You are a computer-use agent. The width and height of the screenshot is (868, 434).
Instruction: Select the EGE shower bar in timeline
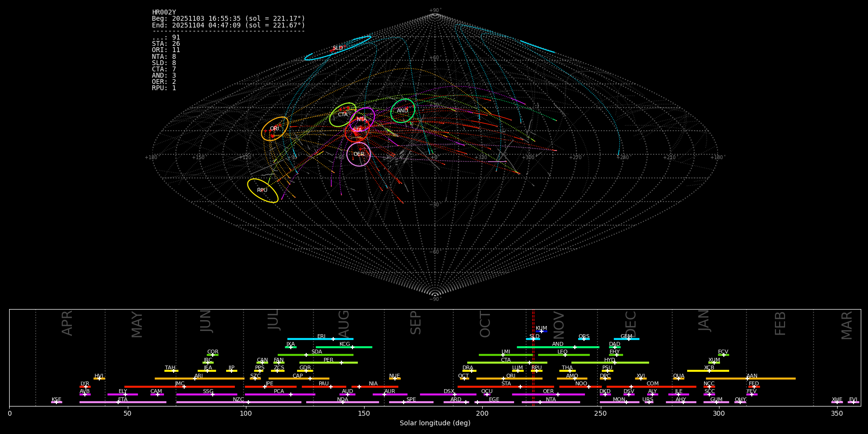(x=494, y=402)
